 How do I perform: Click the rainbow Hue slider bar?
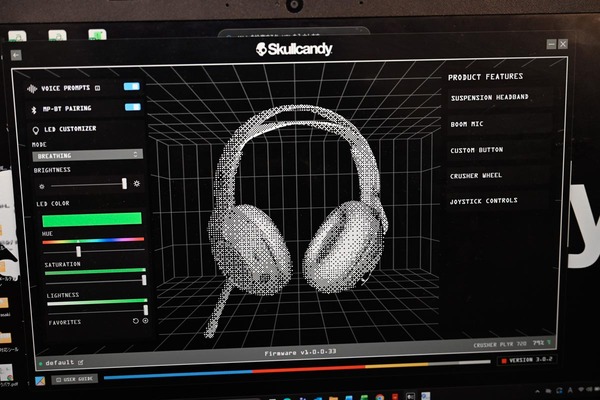[x=93, y=240]
